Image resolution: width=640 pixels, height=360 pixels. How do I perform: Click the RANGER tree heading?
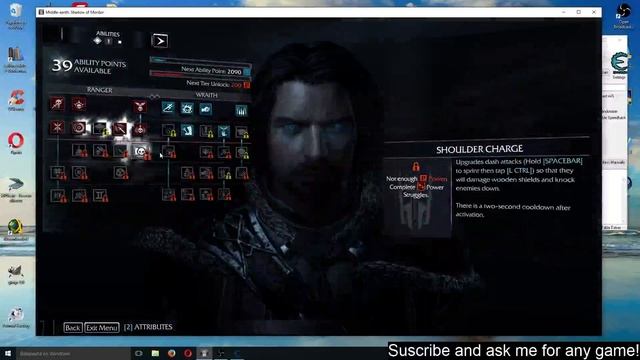tap(100, 90)
